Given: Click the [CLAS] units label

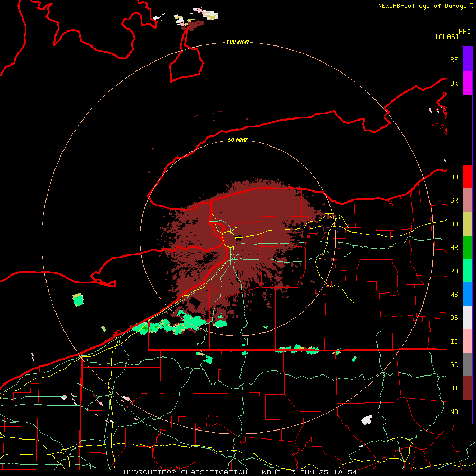Looking at the screenshot, I should coord(447,36).
